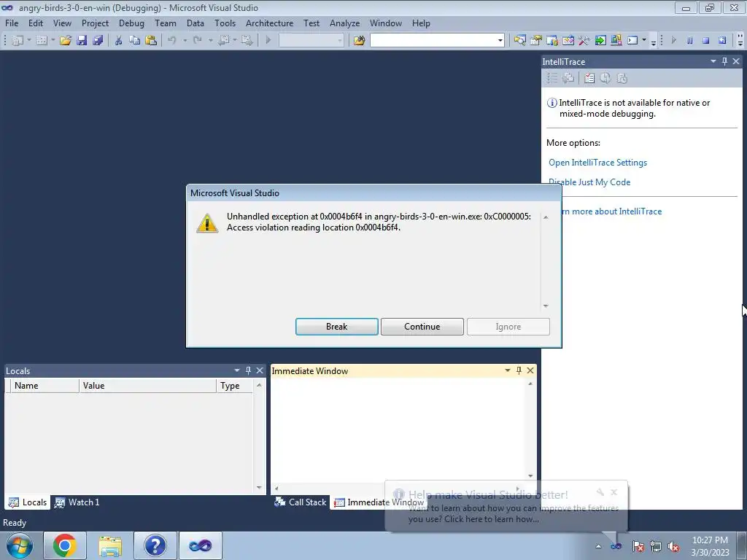
Task: Open IntelliTrace Settings link
Action: tap(597, 163)
